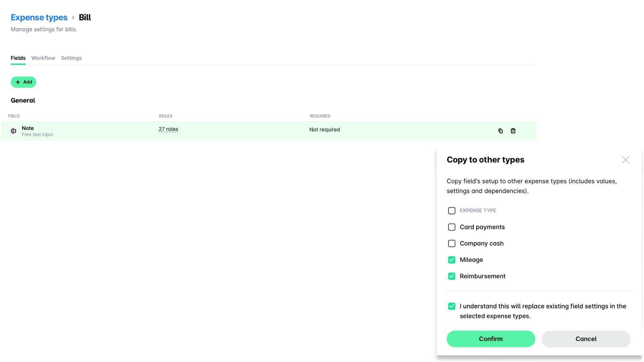This screenshot has height=362, width=644.
Task: Click the 'Not required' cell
Action: pyautogui.click(x=324, y=130)
